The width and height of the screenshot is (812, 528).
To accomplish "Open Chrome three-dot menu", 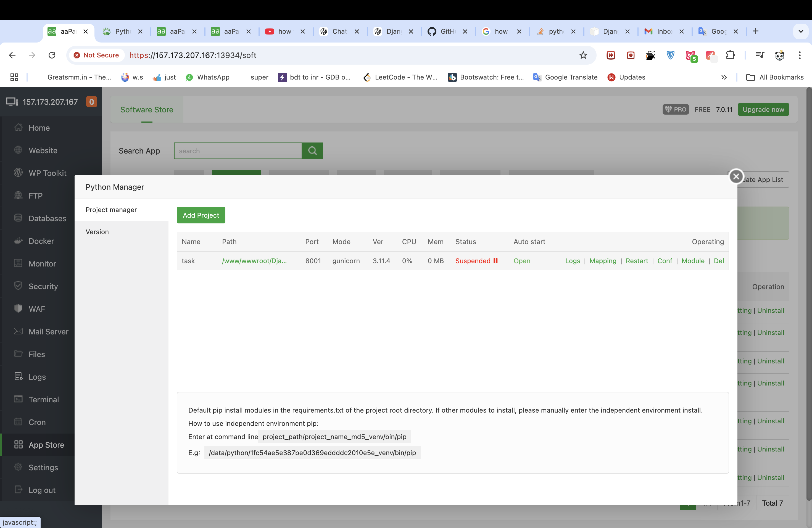I will (799, 55).
